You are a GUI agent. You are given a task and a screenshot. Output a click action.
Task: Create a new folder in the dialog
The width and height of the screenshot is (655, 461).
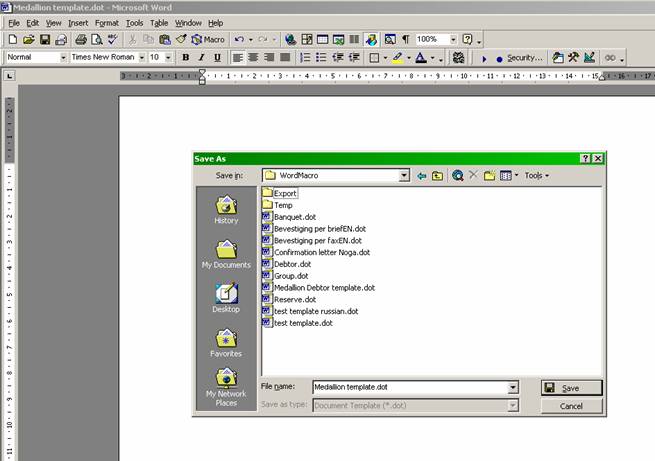490,175
